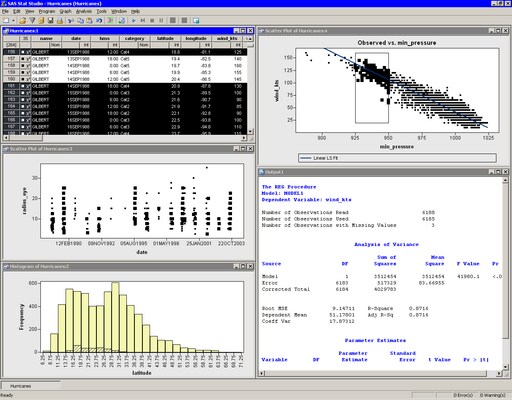
Task: Open the Graph menu
Action: [66, 11]
